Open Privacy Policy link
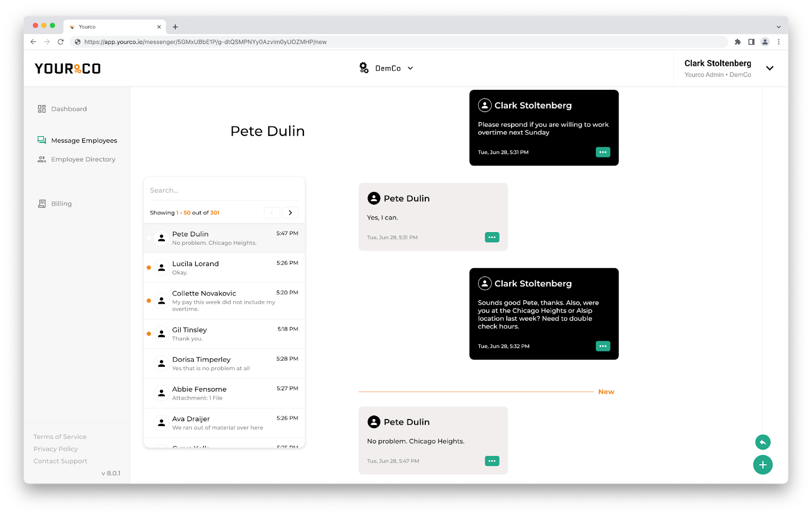 [x=56, y=449]
